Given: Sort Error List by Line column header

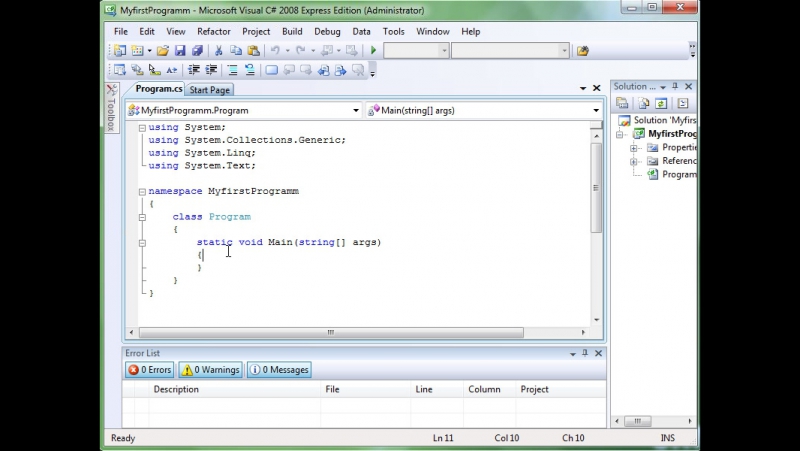Looking at the screenshot, I should pos(438,389).
